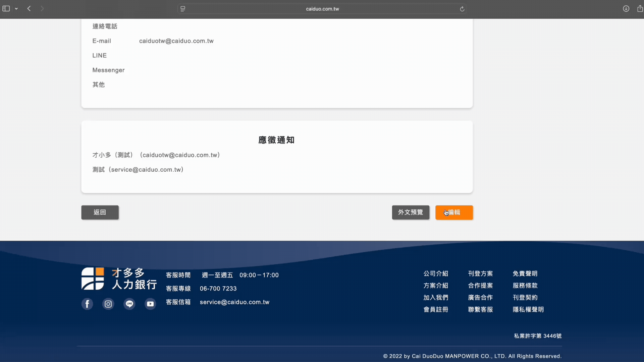This screenshot has height=362, width=644.
Task: Click the caiduo.com.tw address bar
Action: pyautogui.click(x=322, y=9)
